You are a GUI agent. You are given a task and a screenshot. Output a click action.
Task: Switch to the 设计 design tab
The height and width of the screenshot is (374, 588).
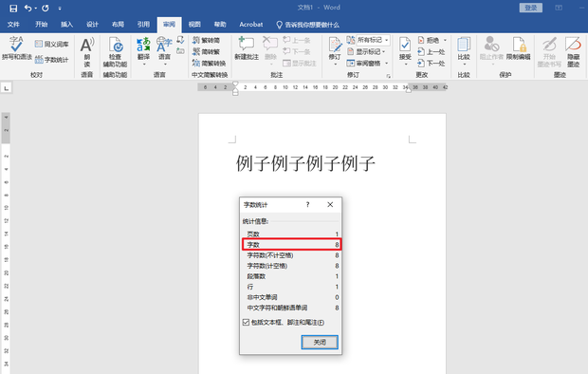coord(92,25)
